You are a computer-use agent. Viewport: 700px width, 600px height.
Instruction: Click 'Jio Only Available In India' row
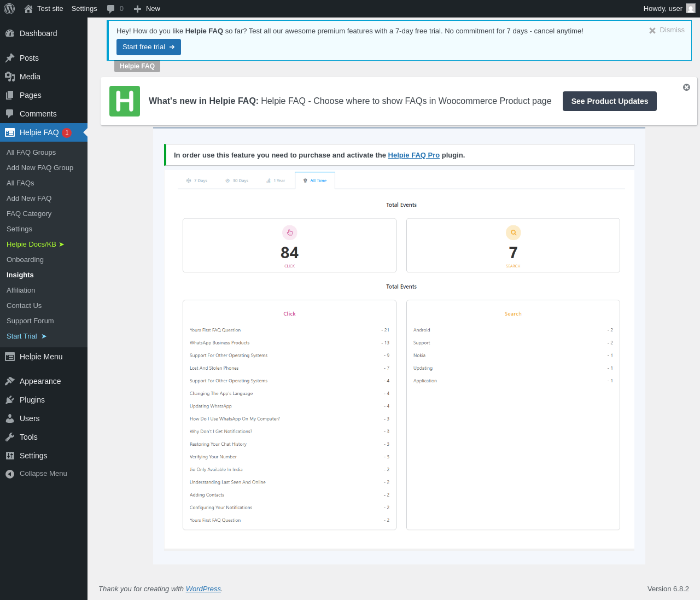coord(289,470)
